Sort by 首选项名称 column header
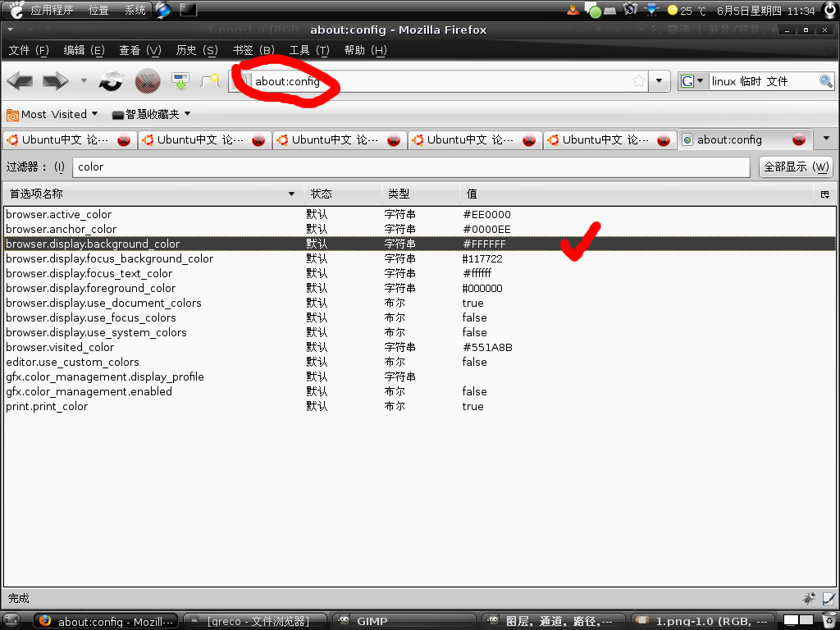Image resolution: width=840 pixels, height=630 pixels. point(153,194)
